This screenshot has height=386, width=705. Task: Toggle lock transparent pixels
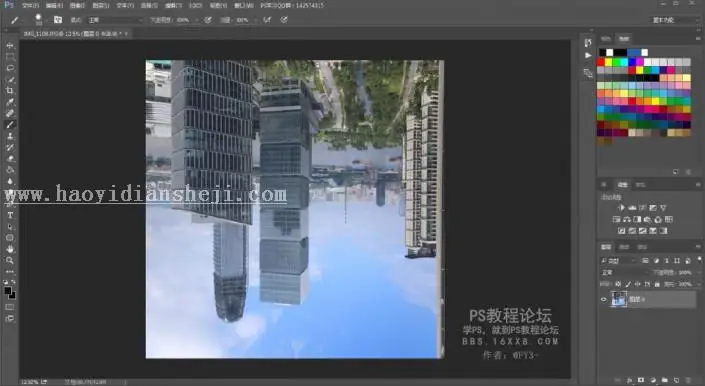[x=618, y=284]
